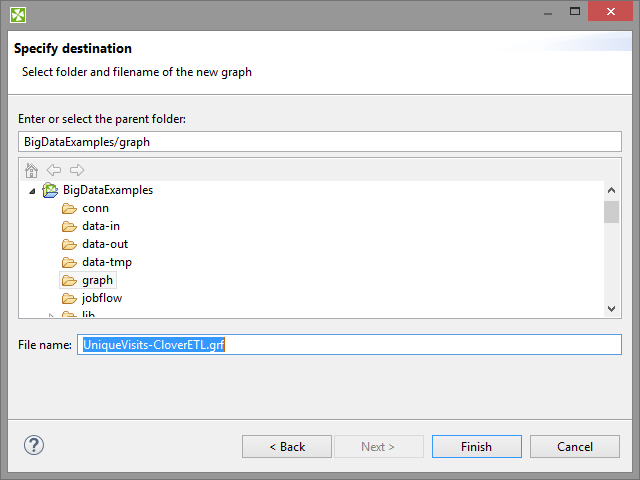Click the forward arrow navigation icon

(x=77, y=170)
